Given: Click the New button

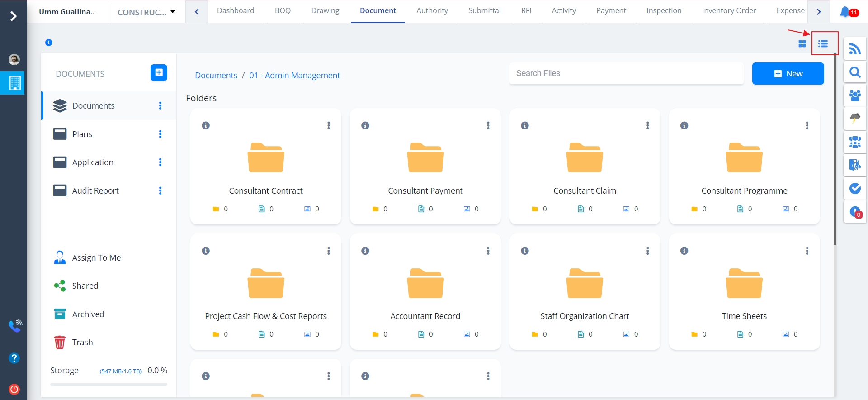Looking at the screenshot, I should click(x=788, y=74).
